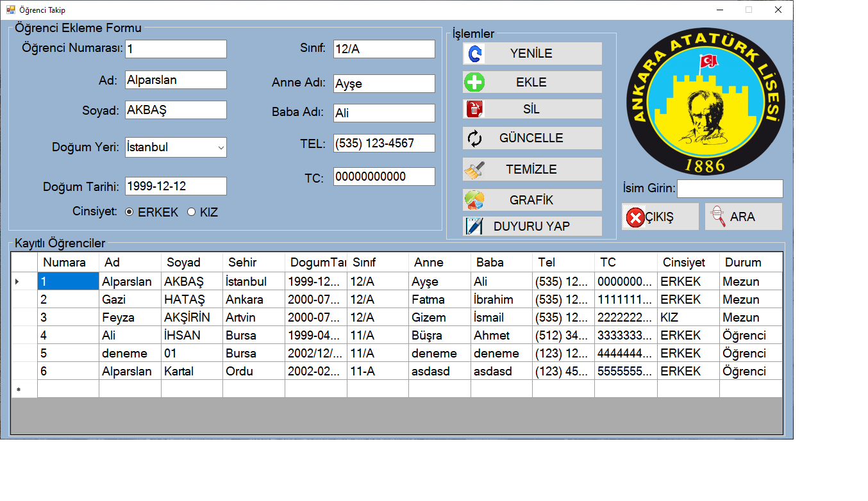Select the HATAŞ surname cell
The width and height of the screenshot is (868, 501).
click(x=192, y=299)
